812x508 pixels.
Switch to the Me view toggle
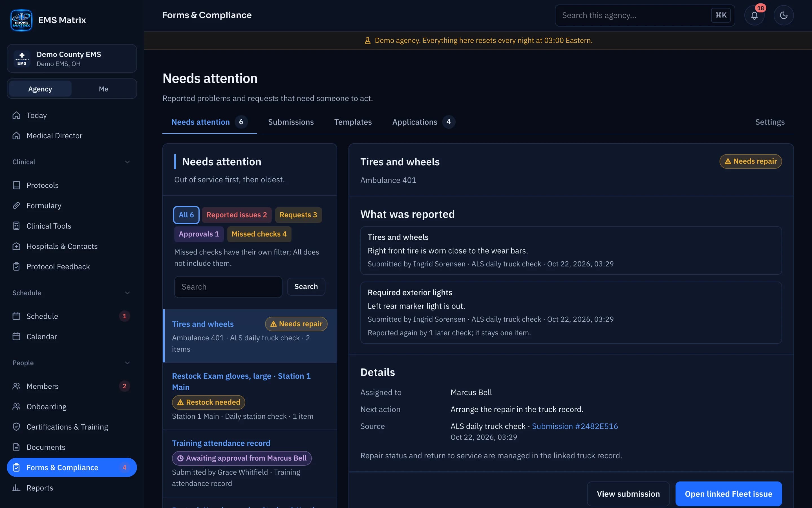[x=104, y=89]
